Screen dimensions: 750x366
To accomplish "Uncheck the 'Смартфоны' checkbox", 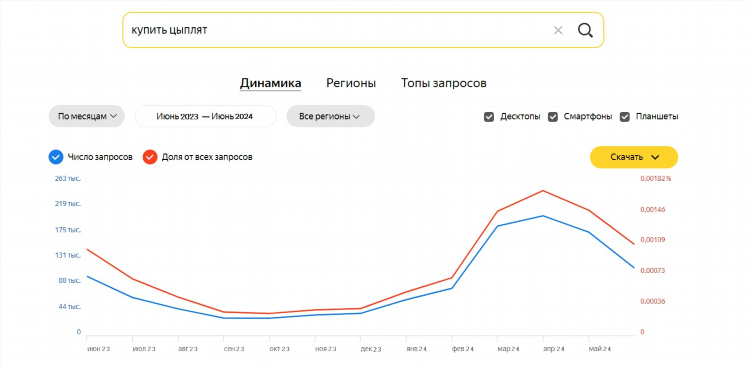I will 553,117.
